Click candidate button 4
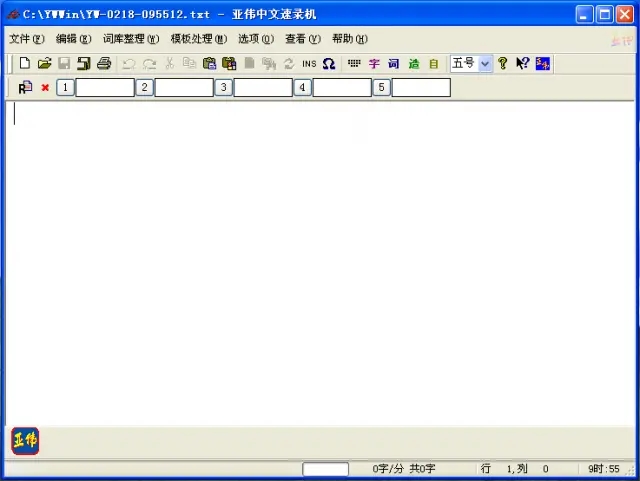 click(302, 87)
